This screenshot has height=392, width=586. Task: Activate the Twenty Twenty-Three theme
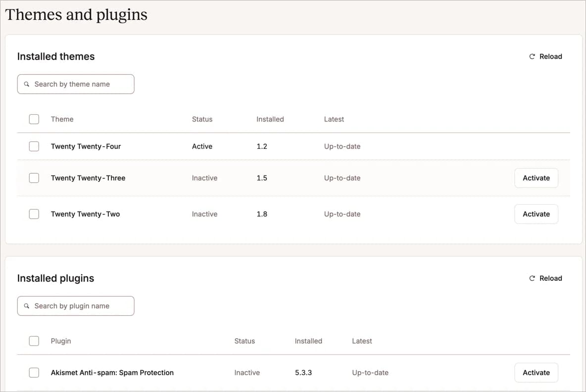[x=536, y=178]
